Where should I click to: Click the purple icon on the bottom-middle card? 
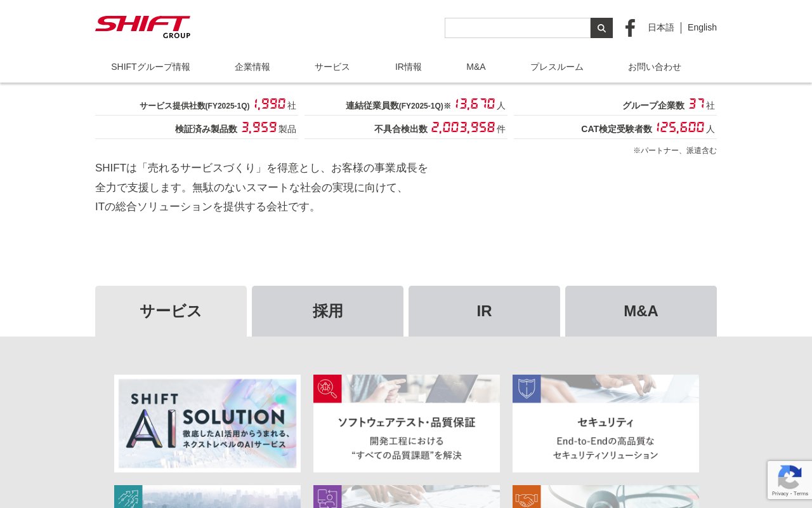click(327, 497)
